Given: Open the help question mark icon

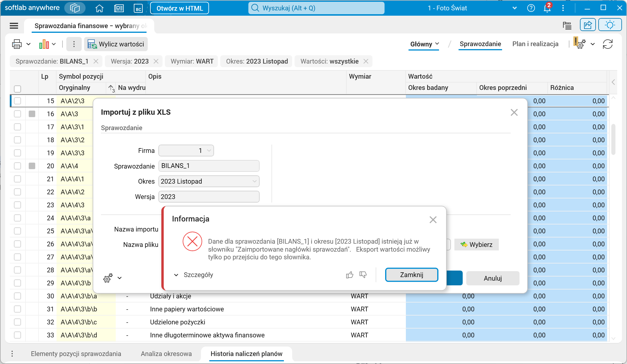Looking at the screenshot, I should point(531,8).
